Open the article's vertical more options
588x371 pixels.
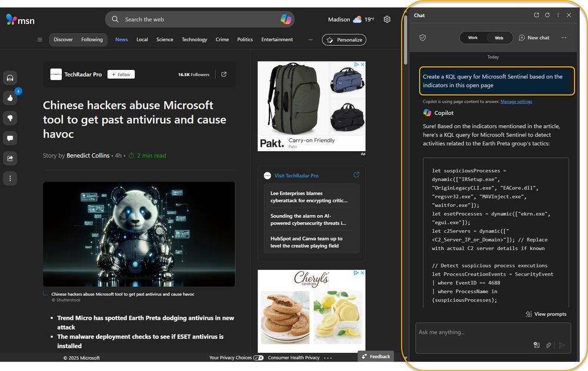point(10,179)
